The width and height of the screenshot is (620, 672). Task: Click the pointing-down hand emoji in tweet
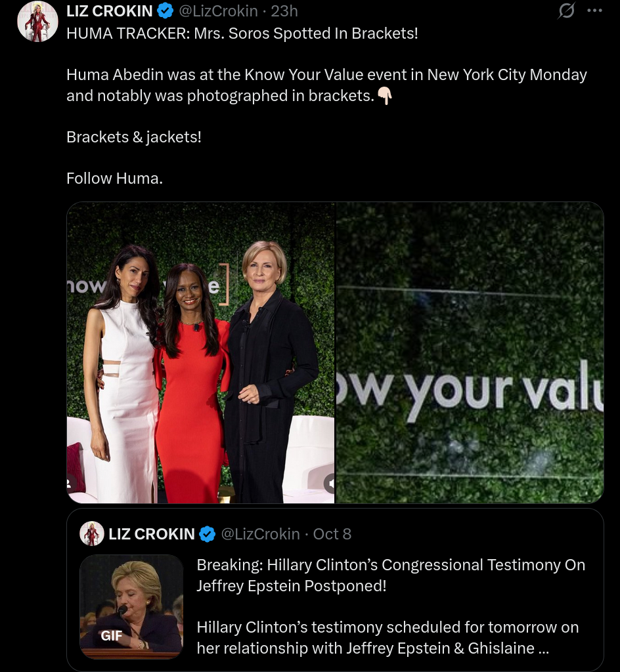pyautogui.click(x=385, y=96)
